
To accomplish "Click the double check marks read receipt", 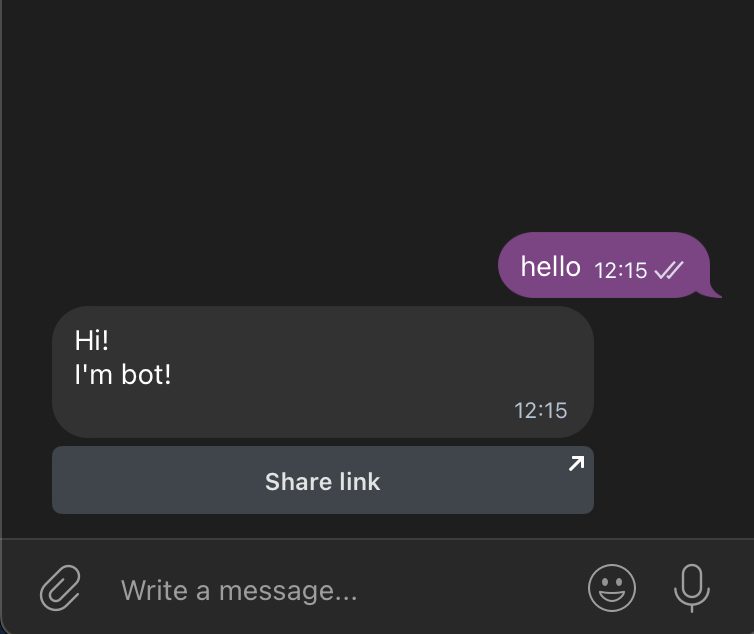I will (668, 270).
